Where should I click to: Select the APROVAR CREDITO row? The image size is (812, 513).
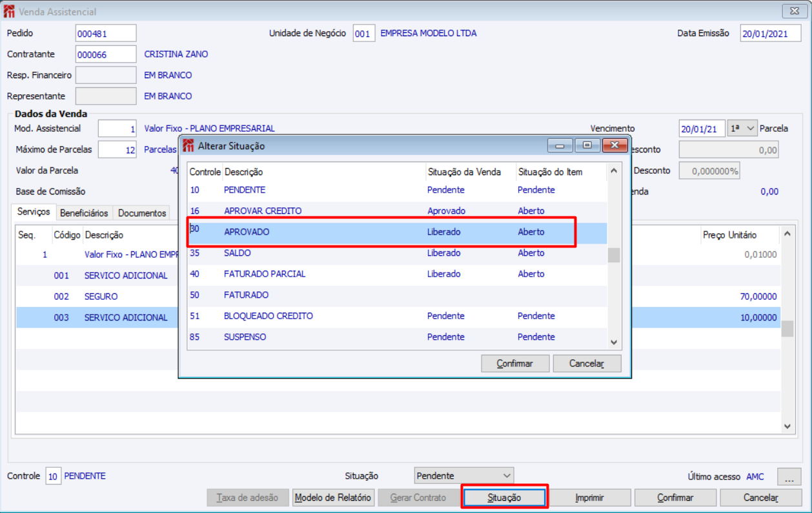[x=397, y=211]
